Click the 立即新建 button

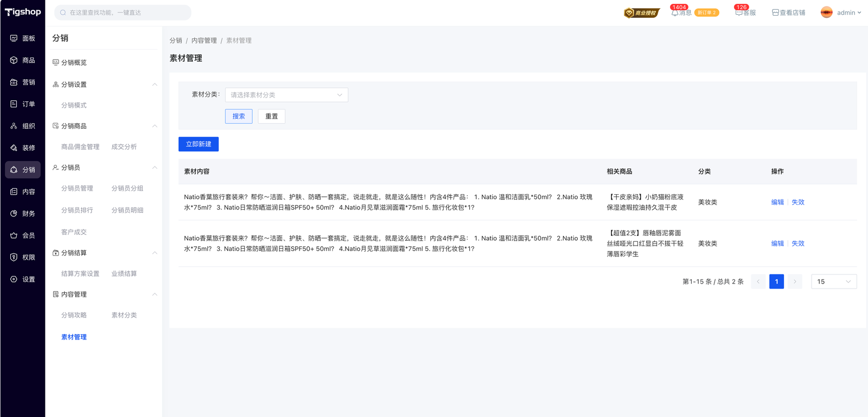199,144
